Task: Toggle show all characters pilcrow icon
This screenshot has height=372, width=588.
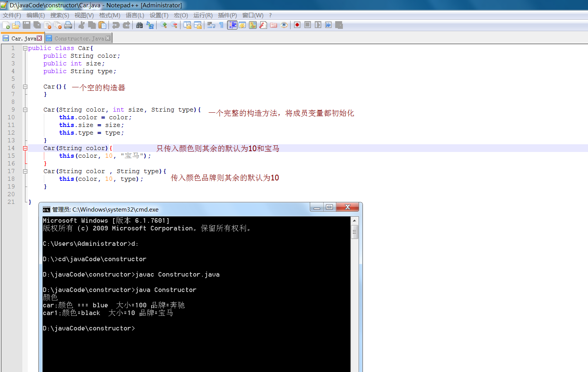Action: tap(221, 25)
